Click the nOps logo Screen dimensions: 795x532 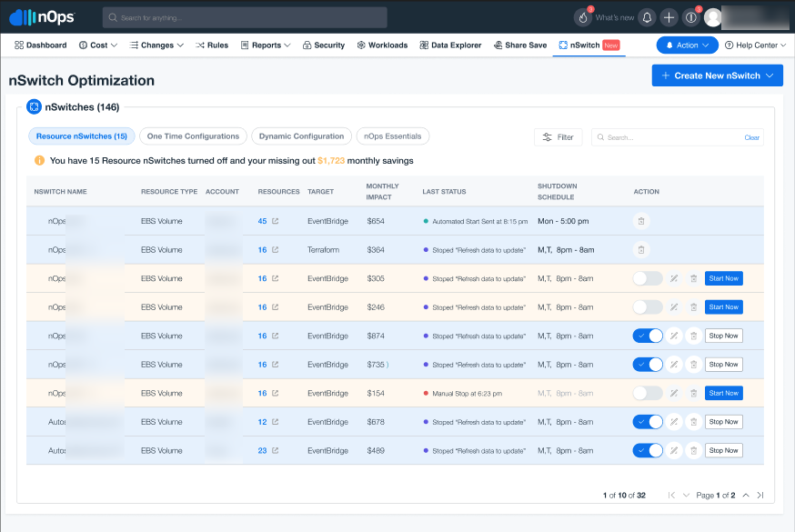tap(42, 16)
